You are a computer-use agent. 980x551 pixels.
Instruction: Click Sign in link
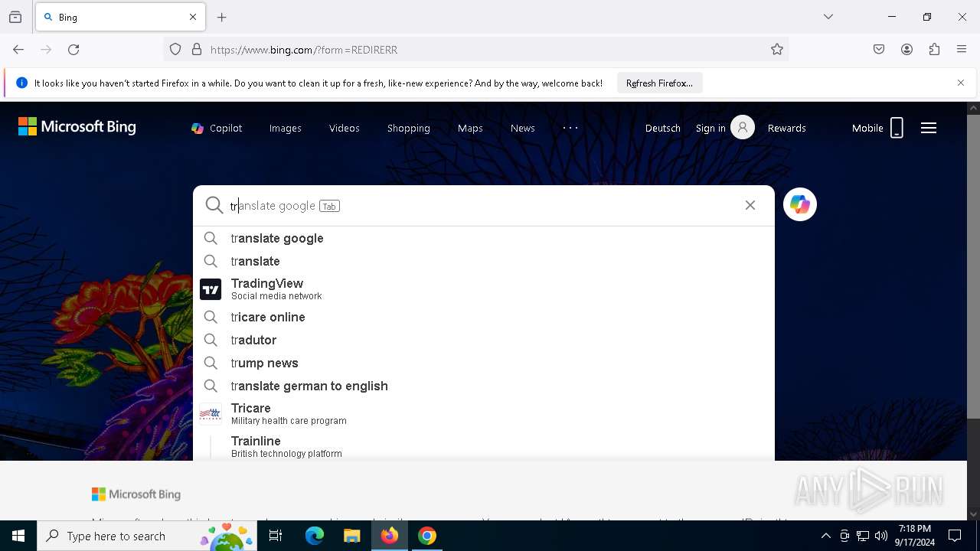710,128
